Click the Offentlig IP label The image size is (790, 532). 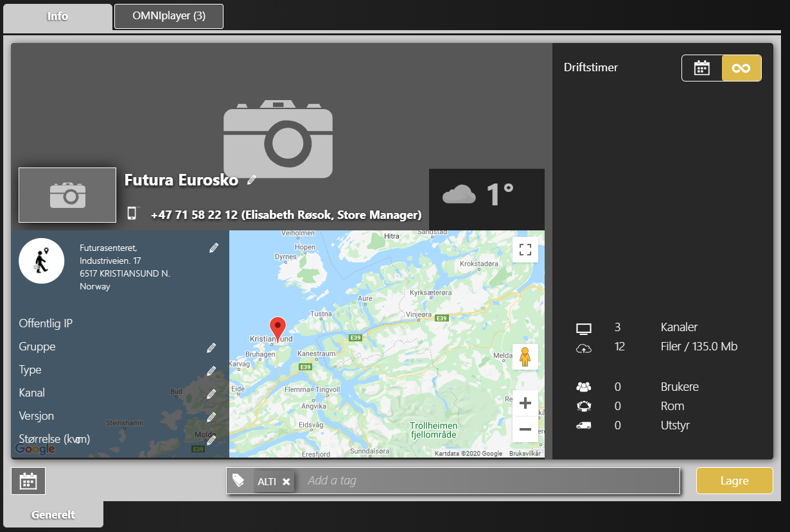[46, 323]
